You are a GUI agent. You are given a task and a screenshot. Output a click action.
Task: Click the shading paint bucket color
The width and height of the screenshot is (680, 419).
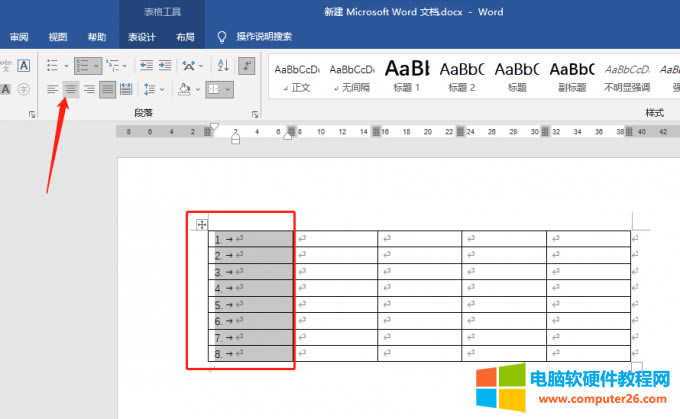pyautogui.click(x=183, y=90)
